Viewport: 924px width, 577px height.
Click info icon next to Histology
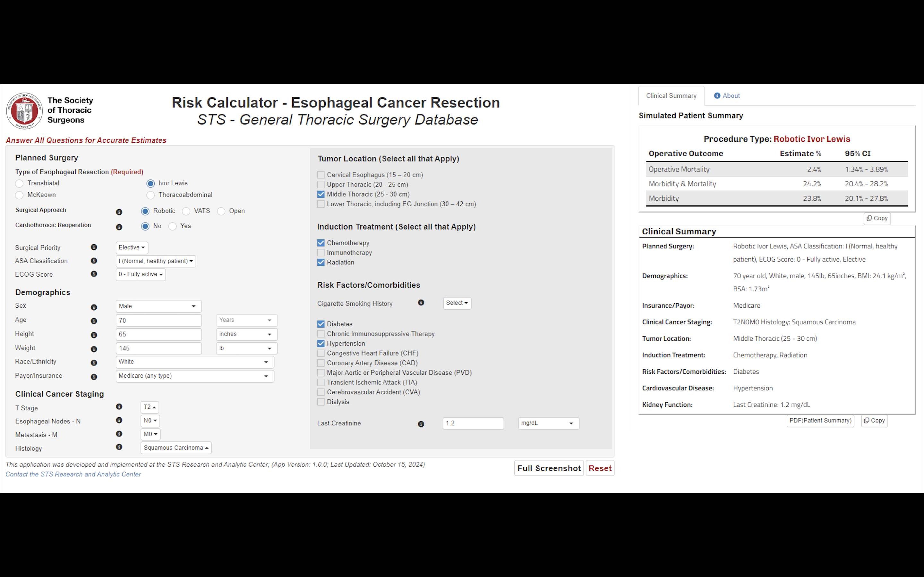point(119,447)
